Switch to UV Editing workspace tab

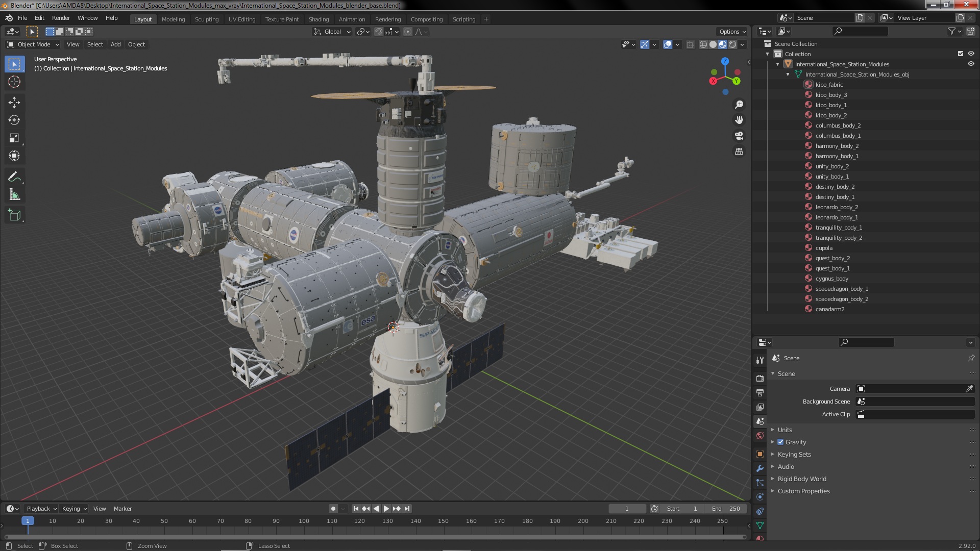[242, 19]
